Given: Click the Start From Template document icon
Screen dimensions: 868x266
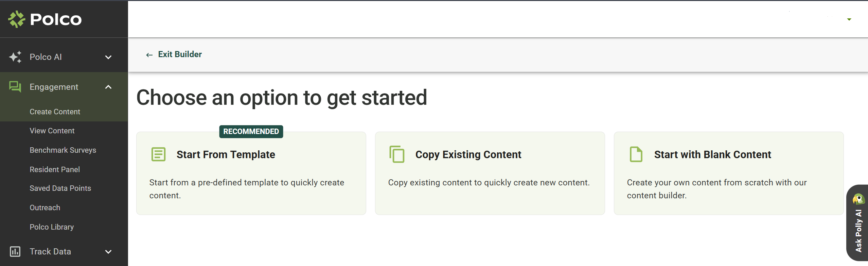Looking at the screenshot, I should pos(158,154).
